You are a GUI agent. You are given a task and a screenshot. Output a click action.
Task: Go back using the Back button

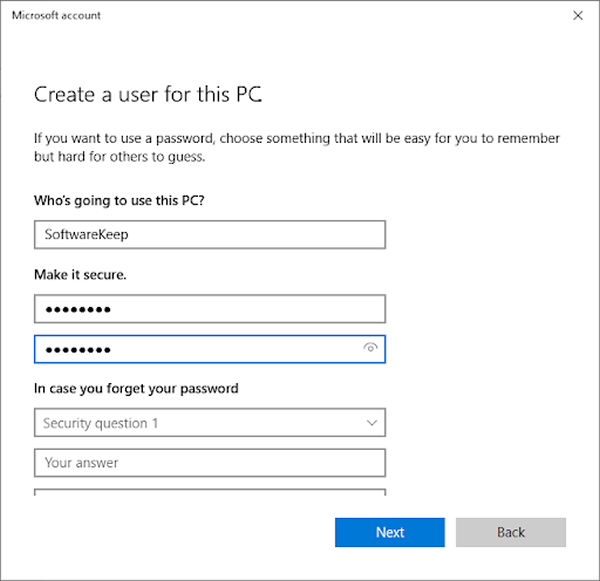tap(511, 532)
